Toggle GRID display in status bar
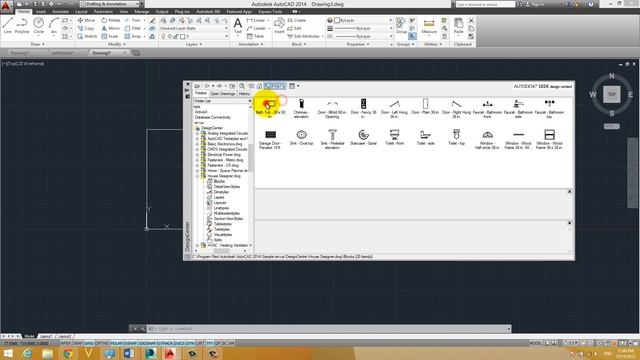Image resolution: width=640 pixels, height=360 pixels. 89,344
